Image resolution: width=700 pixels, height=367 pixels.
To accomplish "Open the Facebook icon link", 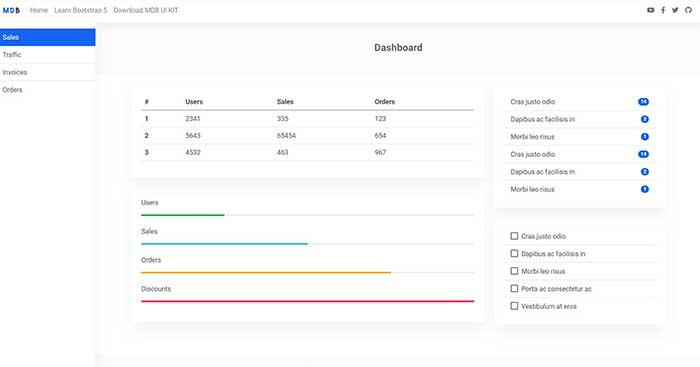I will (x=663, y=10).
